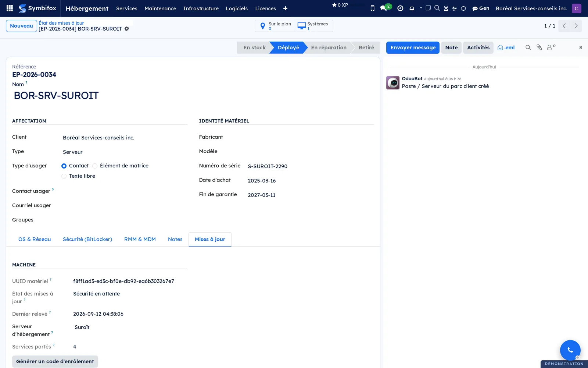
Task: Open the Type field showing Serveur
Action: tap(124, 152)
